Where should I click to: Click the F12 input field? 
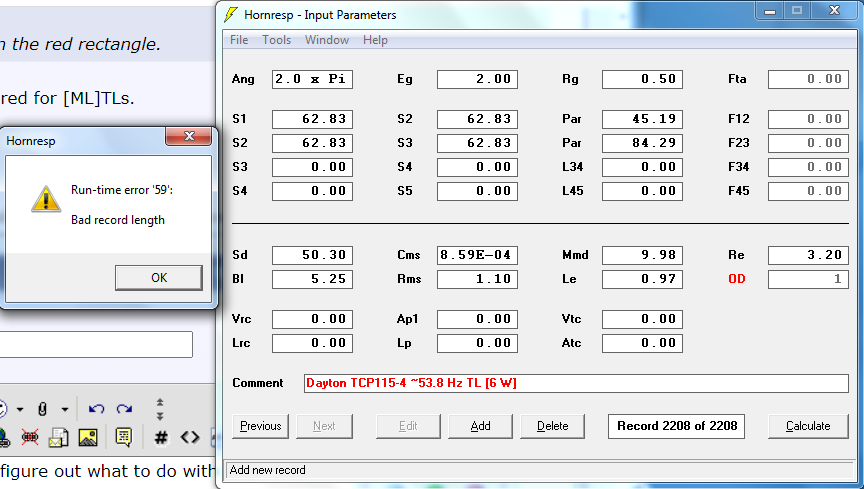tap(808, 119)
